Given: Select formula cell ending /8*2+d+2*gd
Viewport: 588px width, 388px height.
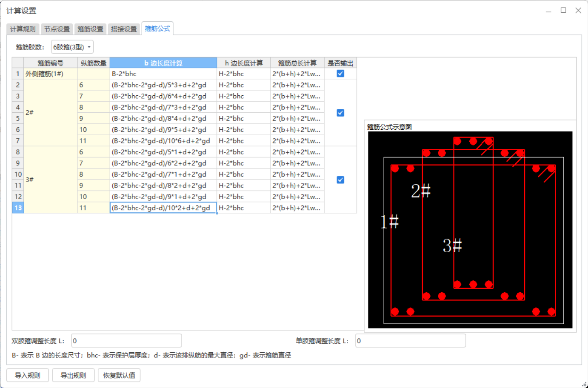Looking at the screenshot, I should click(x=163, y=185).
